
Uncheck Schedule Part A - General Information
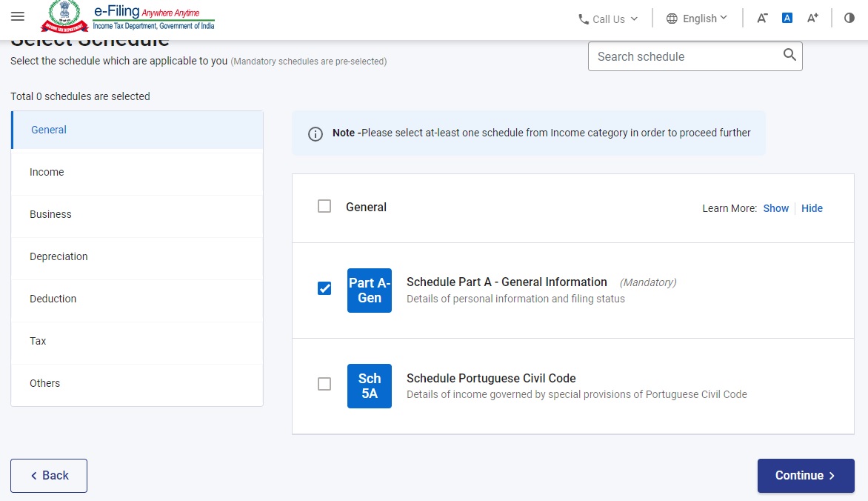click(324, 288)
